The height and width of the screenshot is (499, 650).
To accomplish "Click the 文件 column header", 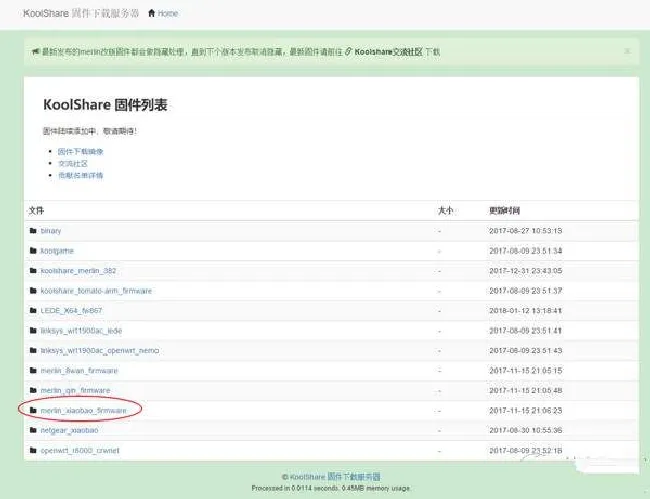I will [36, 211].
